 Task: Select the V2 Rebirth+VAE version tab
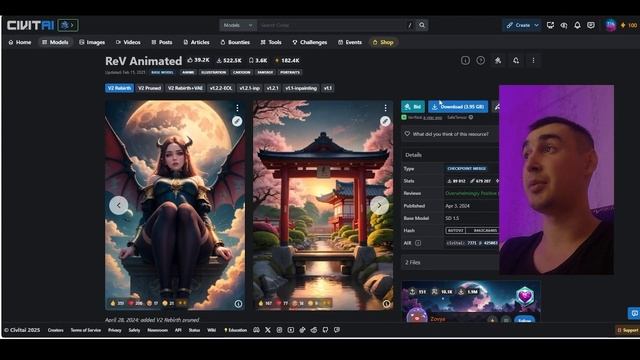tap(185, 88)
